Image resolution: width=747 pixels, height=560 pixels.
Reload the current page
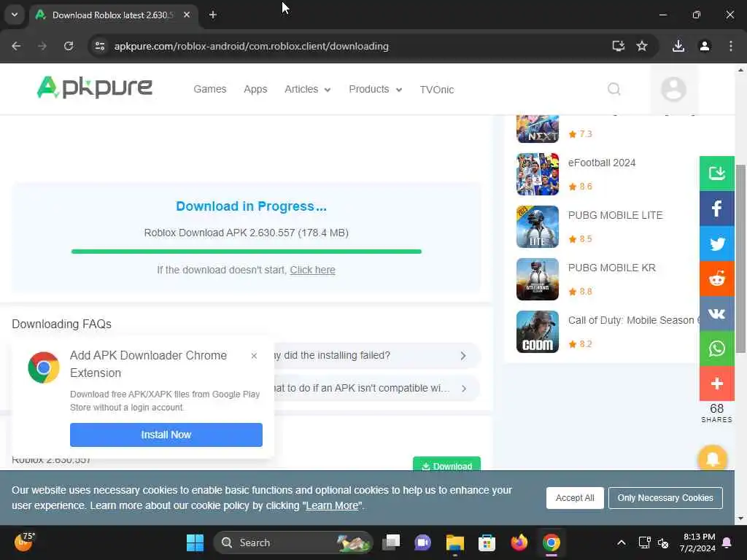point(69,46)
